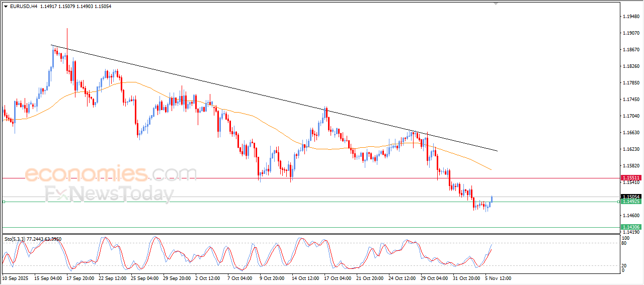This screenshot has height=285, width=644.
Task: Click the 1.19480 price on the scale
Action: point(631,17)
